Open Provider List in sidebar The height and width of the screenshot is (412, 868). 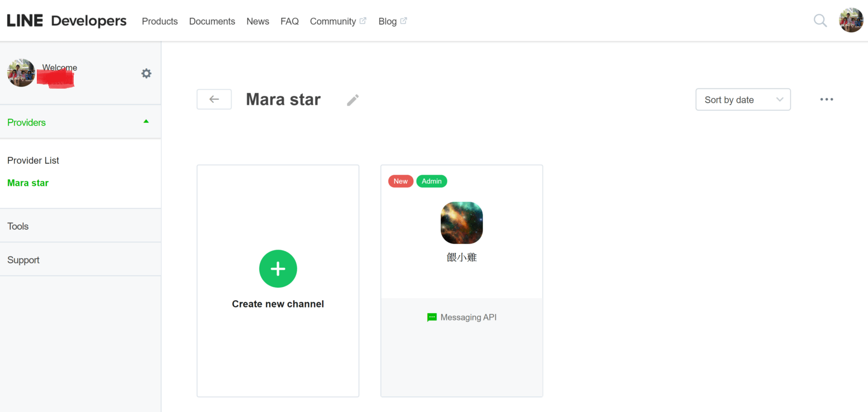click(33, 160)
